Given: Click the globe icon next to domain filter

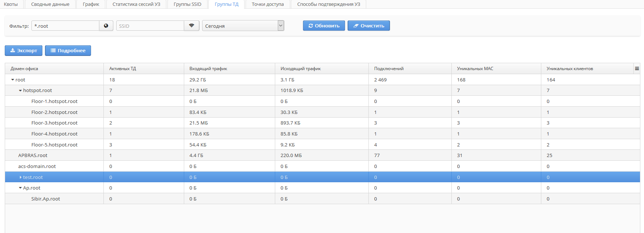Looking at the screenshot, I should (106, 26).
